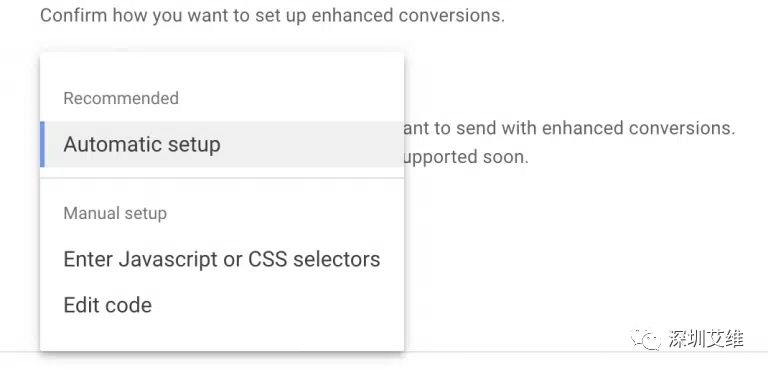Click the horizontal rule at the page bottom
768x372 pixels.
586,351
